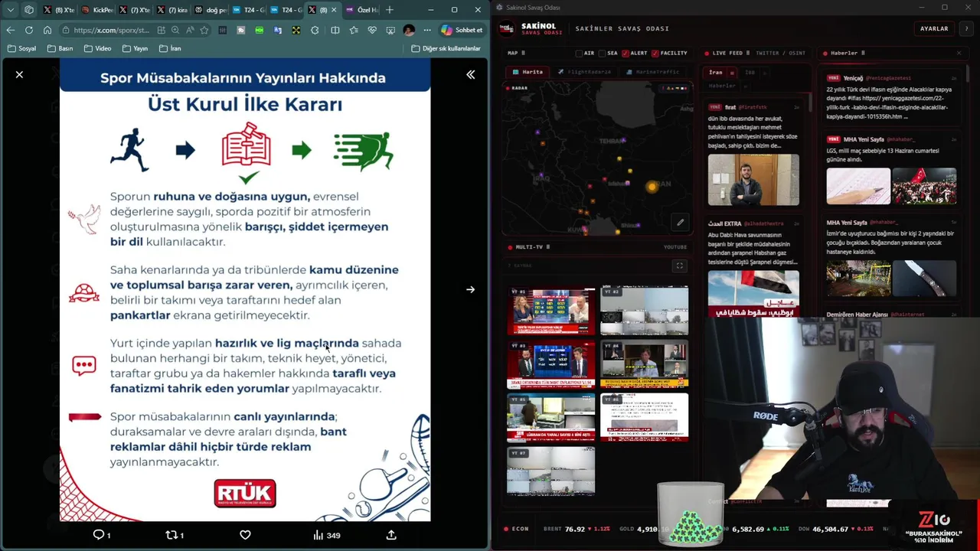980x551 pixels.
Task: Open tab actions workspace icon
Action: (29, 10)
